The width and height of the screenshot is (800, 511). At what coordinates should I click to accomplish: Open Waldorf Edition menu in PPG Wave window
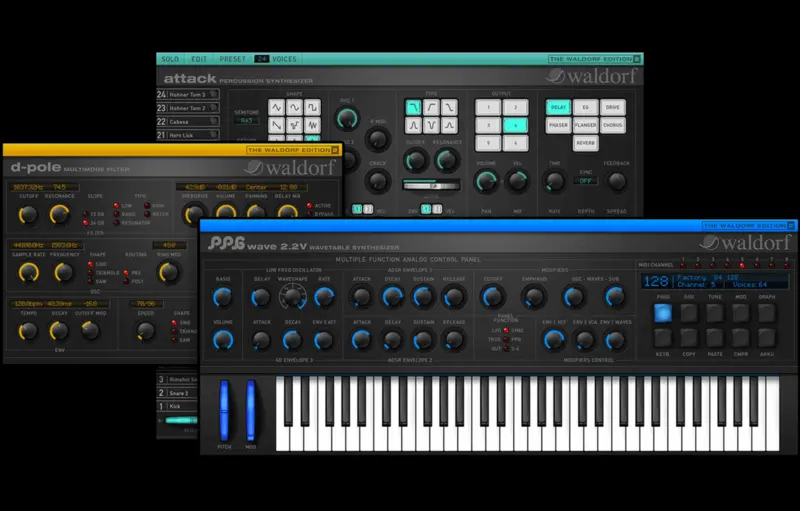(748, 225)
